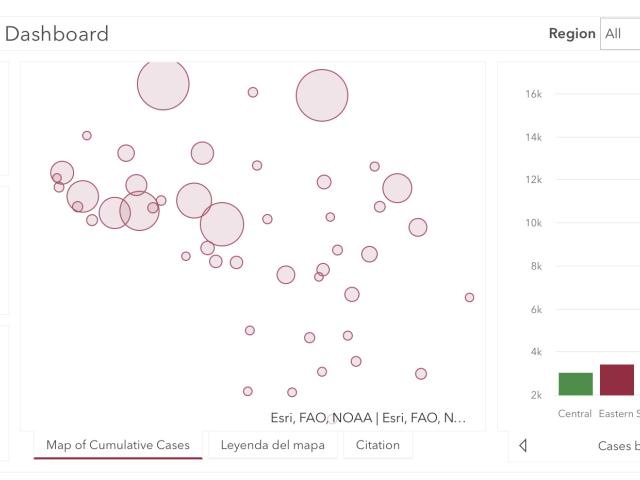
Task: Click the Dashboard title text
Action: tap(57, 33)
